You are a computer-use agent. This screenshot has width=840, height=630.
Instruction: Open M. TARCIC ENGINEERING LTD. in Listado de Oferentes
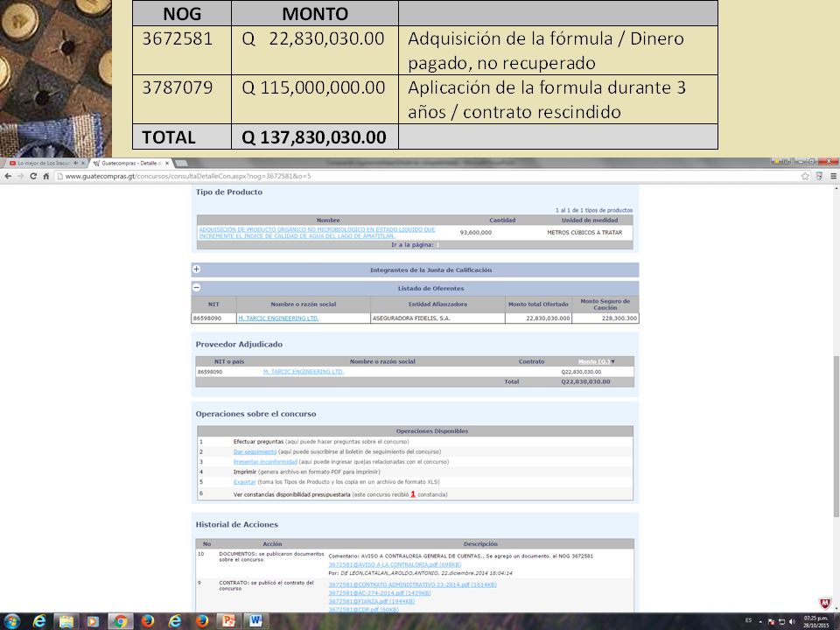278,318
